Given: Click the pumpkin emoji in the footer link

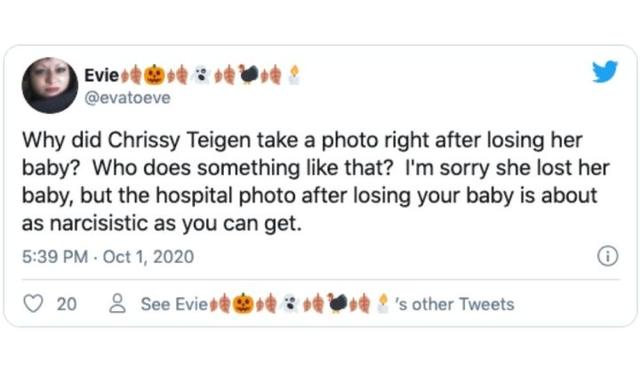Looking at the screenshot, I should 242,304.
